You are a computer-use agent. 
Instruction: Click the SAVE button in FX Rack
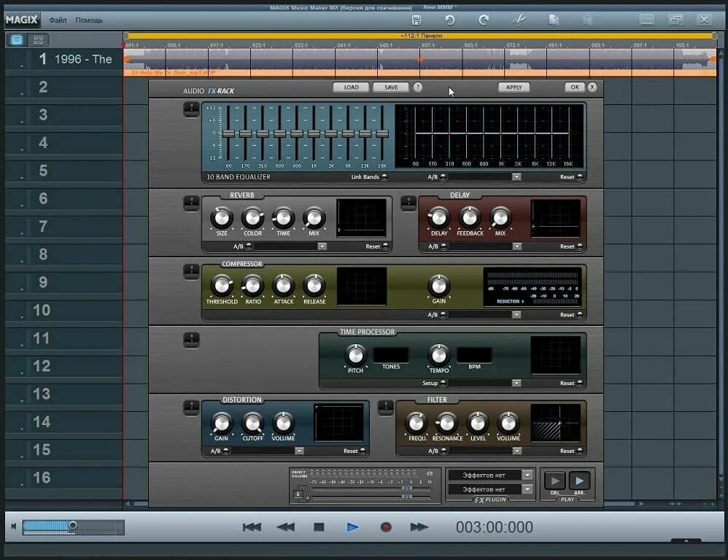pyautogui.click(x=391, y=87)
